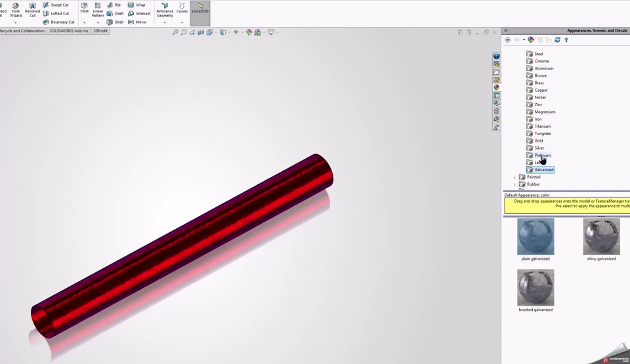The width and height of the screenshot is (630, 364).
Task: Open the Copper appearance folder
Action: (x=537, y=90)
